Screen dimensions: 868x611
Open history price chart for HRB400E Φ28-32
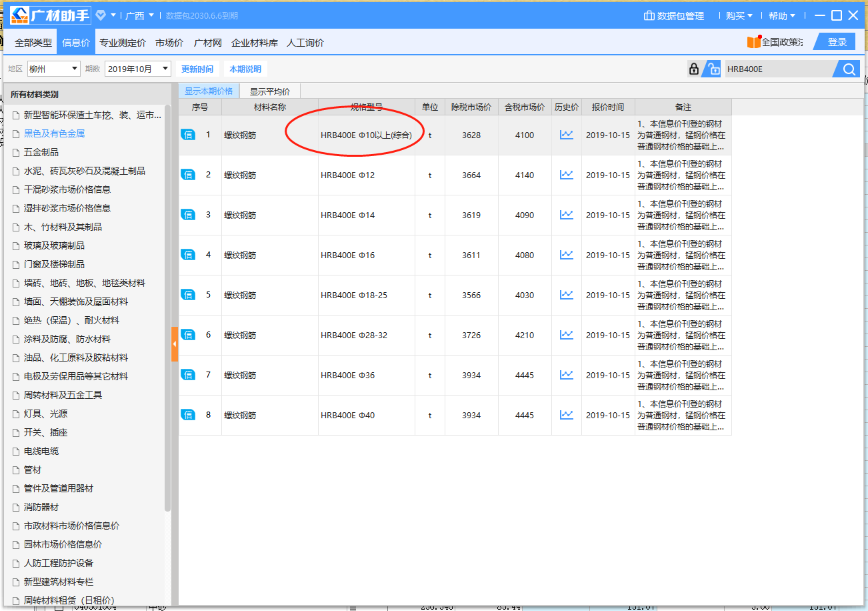click(x=567, y=335)
